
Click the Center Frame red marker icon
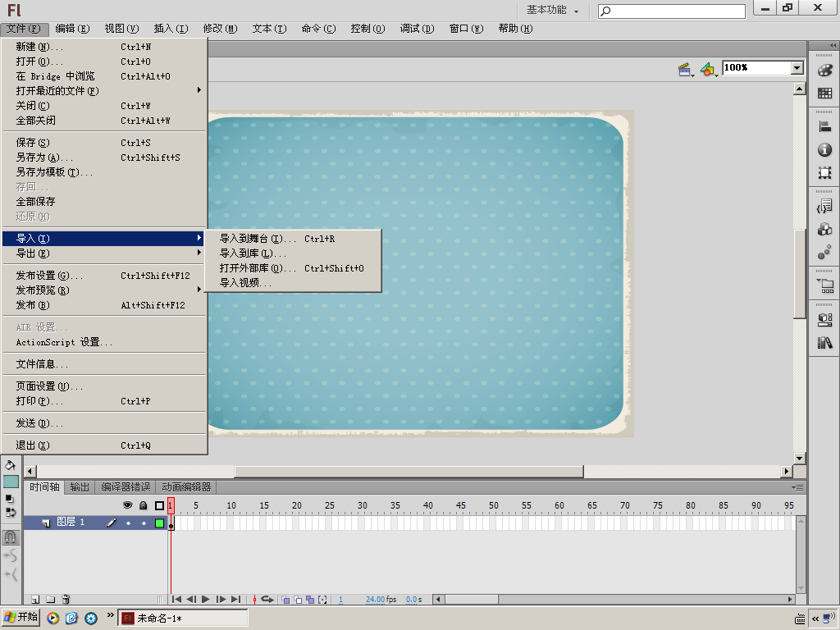254,600
